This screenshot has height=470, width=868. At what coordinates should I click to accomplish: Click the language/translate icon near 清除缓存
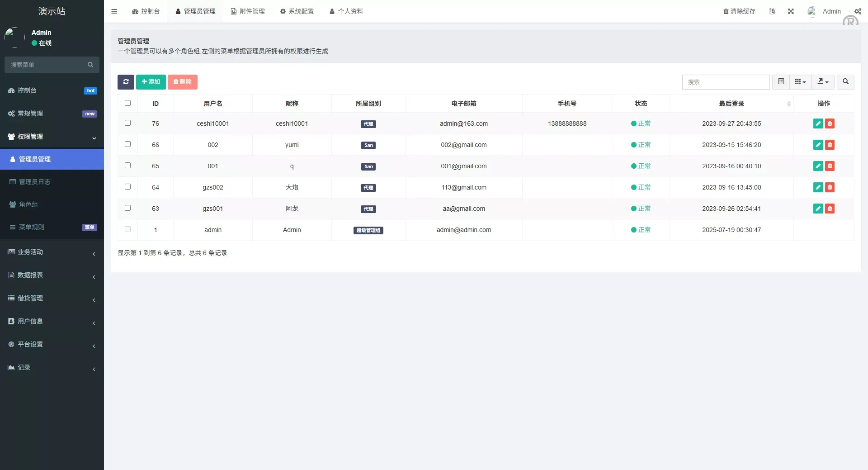pyautogui.click(x=772, y=11)
